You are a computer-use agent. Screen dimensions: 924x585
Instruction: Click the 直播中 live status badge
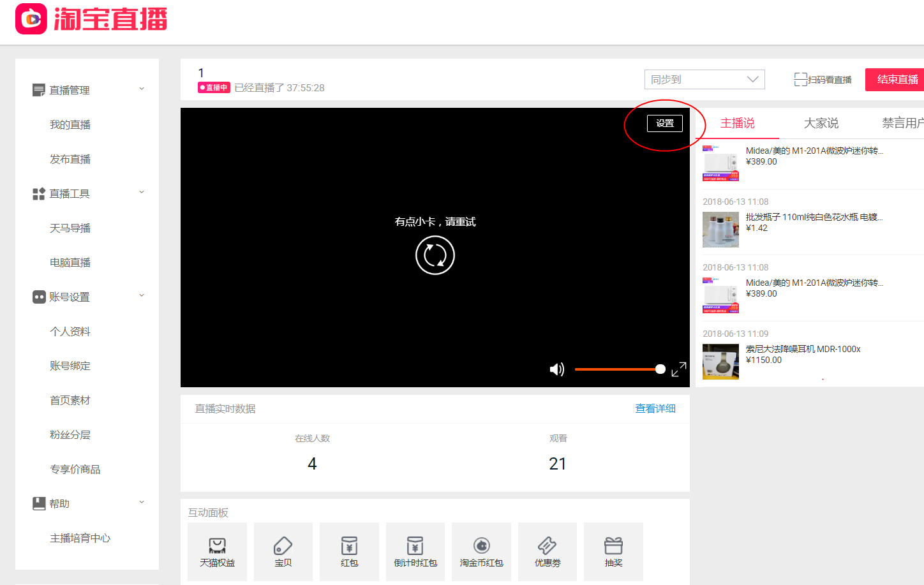pyautogui.click(x=214, y=87)
